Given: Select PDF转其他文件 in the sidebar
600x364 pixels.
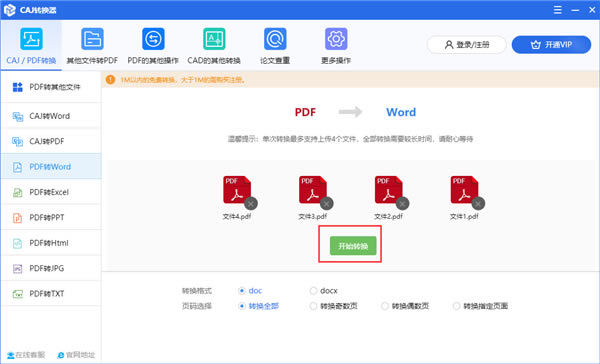Looking at the screenshot, I should tap(51, 87).
